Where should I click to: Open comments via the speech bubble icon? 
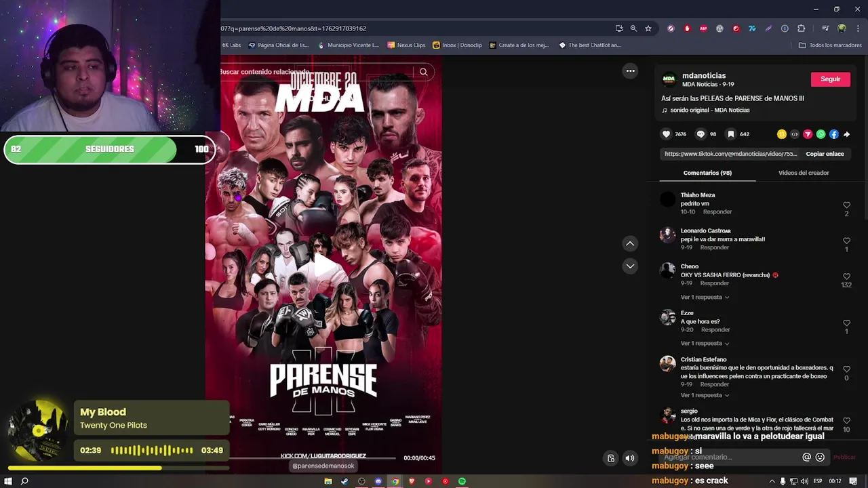pos(701,134)
